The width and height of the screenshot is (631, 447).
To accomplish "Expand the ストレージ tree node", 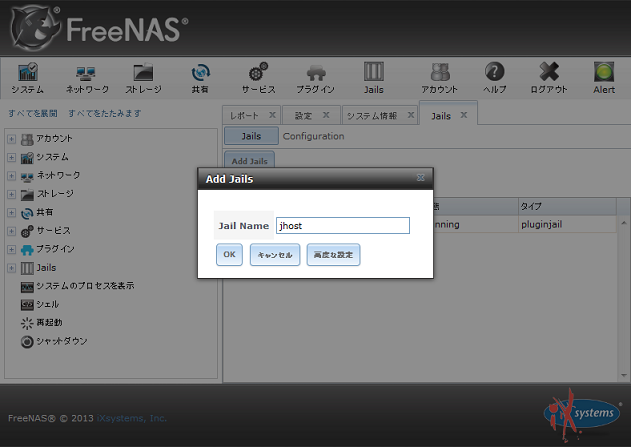I will [11, 194].
